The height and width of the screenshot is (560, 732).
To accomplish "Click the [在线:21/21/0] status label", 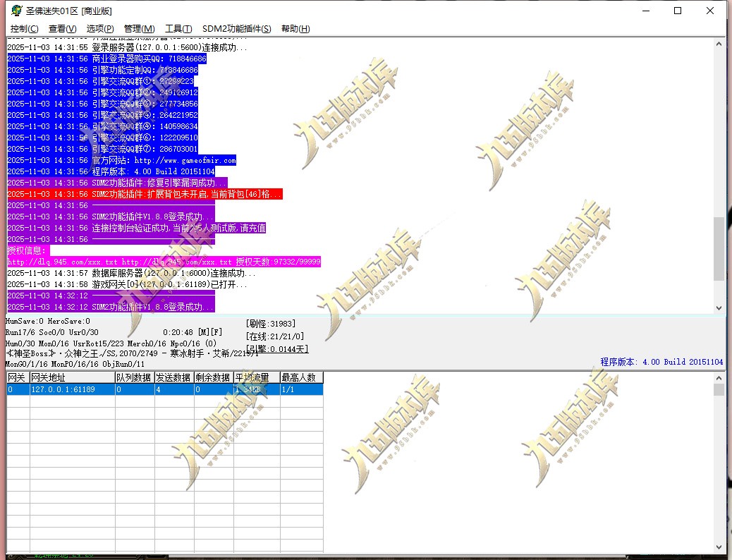I will click(275, 336).
